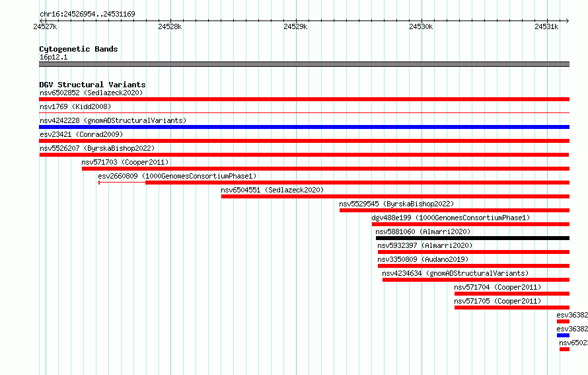Open nsv4234634 (gnomADStructuralVariants) label
Viewport: 588px width, 375px height.
(455, 273)
